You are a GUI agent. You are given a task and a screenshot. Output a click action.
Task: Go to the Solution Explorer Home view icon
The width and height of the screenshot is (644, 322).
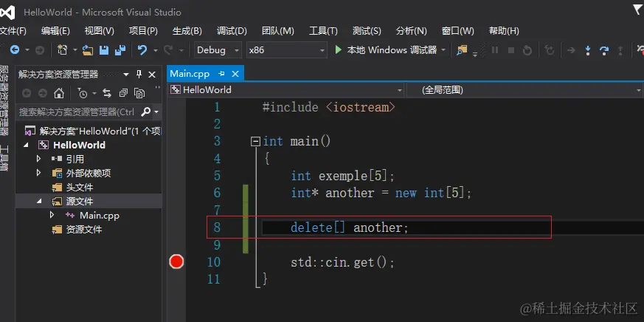click(59, 93)
